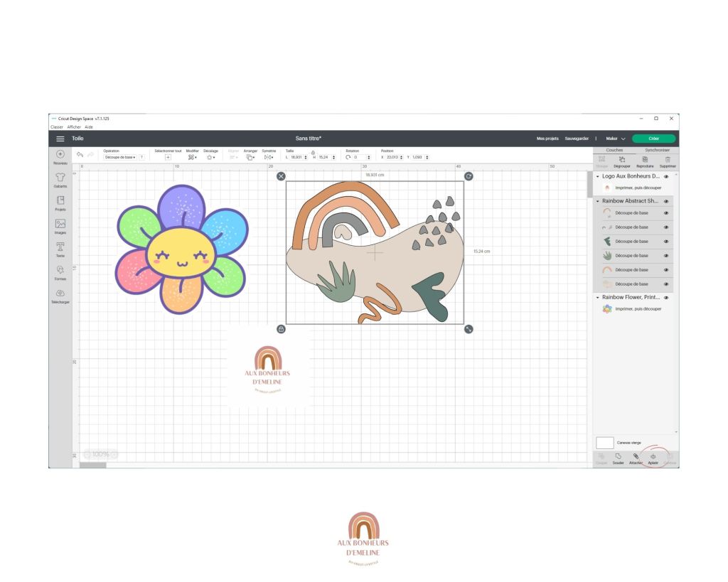Screen dimensions: 728x582
Task: Click the green Créer button
Action: pos(653,139)
